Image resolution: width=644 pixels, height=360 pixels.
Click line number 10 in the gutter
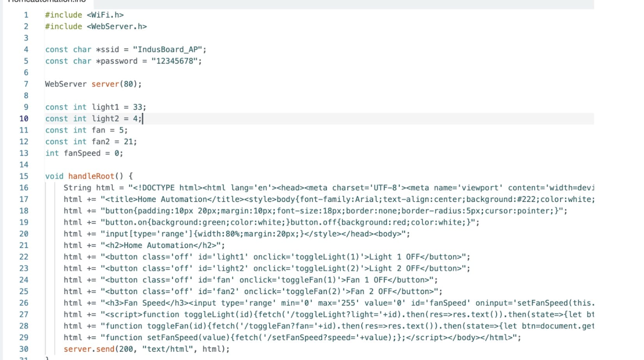[24, 118]
